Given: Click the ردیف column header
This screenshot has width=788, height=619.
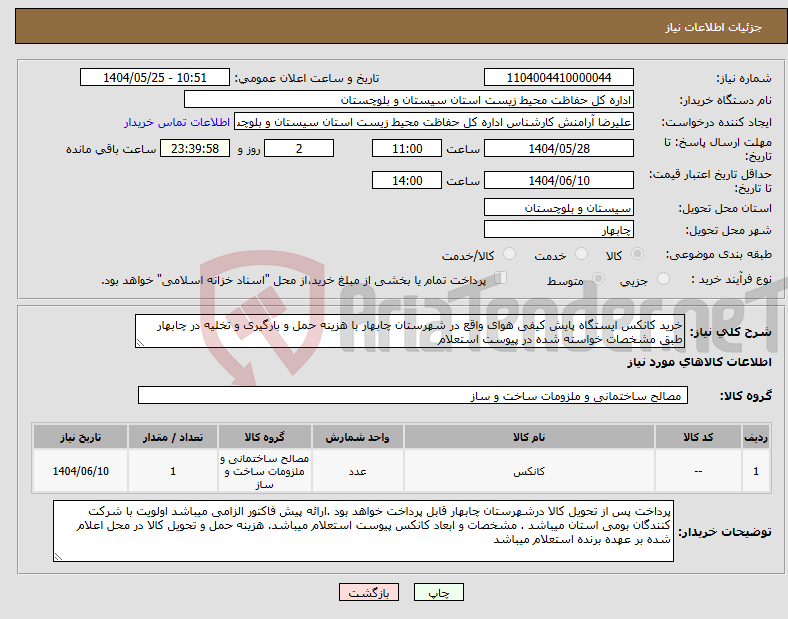Looking at the screenshot, I should click(x=756, y=437).
